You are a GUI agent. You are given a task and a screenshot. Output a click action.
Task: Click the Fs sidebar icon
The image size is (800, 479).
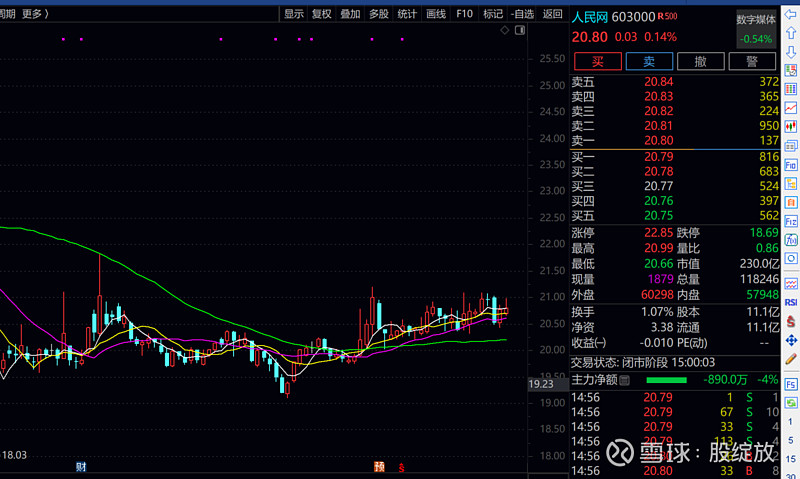pos(790,384)
